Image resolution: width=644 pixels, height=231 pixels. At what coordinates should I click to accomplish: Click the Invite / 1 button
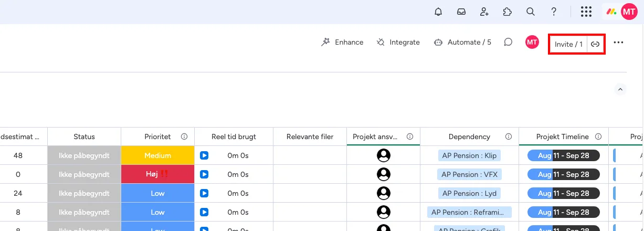click(x=568, y=44)
